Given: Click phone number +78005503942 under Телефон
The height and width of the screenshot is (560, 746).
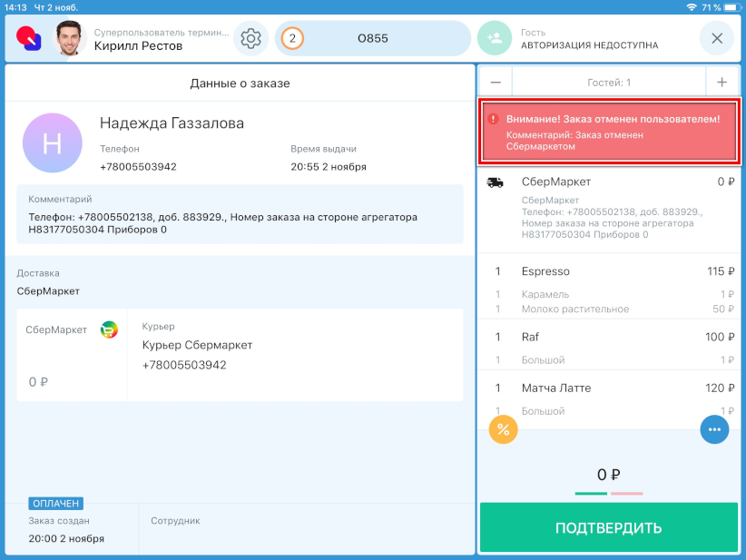Looking at the screenshot, I should 138,167.
